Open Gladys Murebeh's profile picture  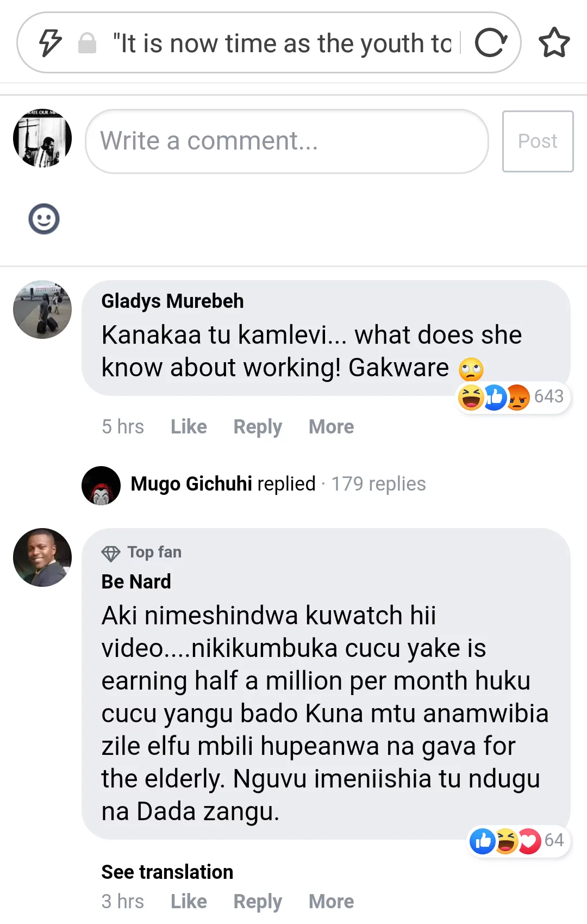42,309
